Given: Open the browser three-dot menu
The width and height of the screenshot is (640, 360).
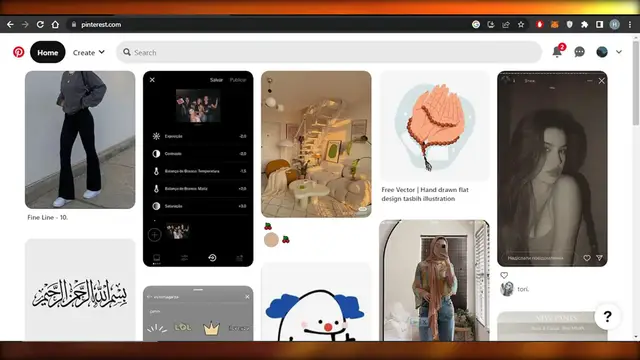Looking at the screenshot, I should pyautogui.click(x=630, y=24).
